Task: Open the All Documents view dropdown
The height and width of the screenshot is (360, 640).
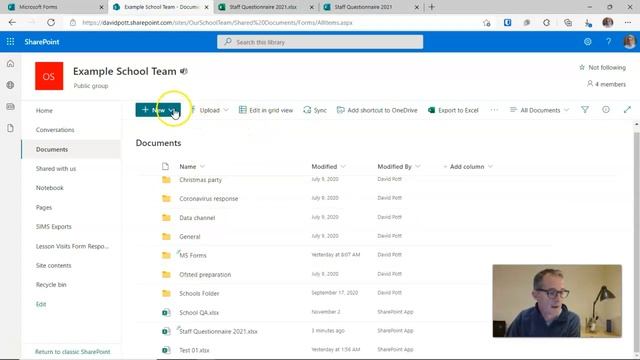Action: click(540, 110)
